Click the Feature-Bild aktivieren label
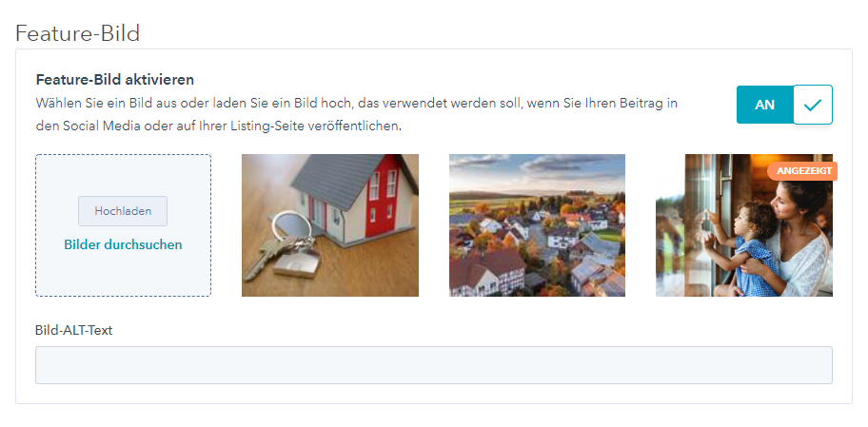 [114, 80]
